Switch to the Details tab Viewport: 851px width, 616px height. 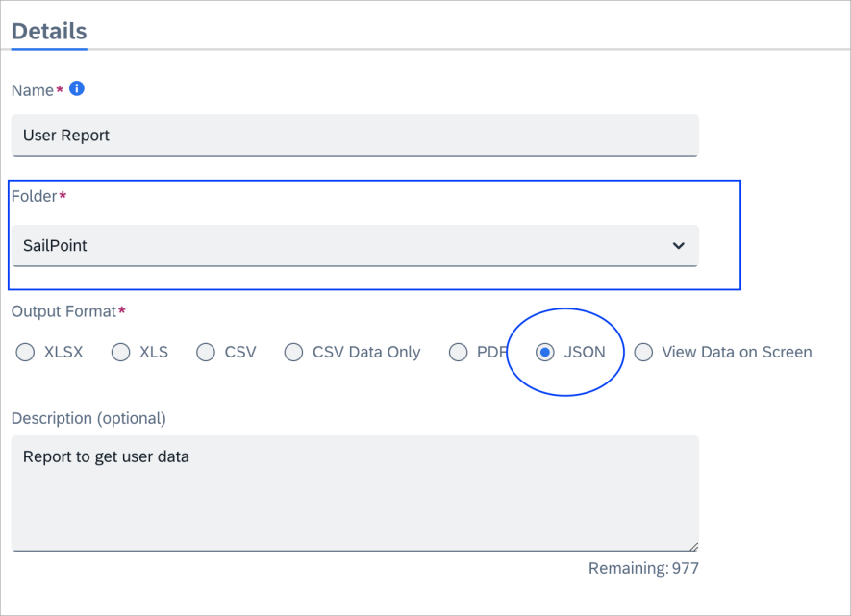49,32
